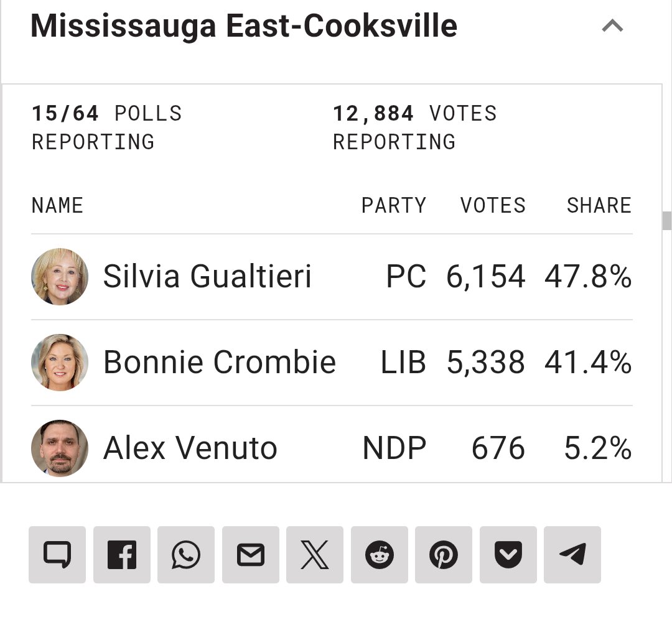
Task: Select the Bonnie Crombie name
Action: [219, 363]
